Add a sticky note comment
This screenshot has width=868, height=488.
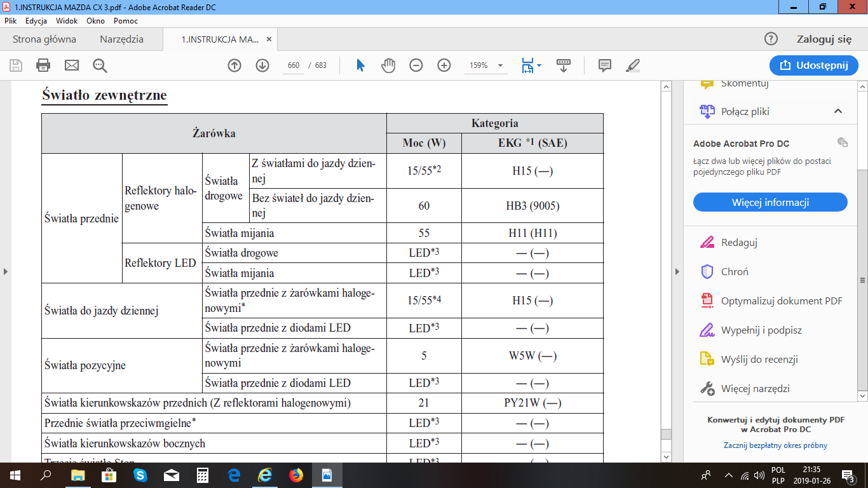coord(604,65)
